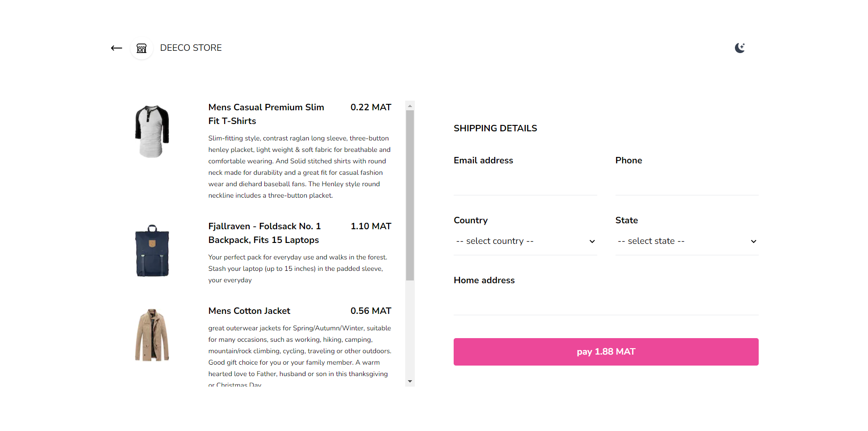Click the back arrow icon

pyautogui.click(x=117, y=48)
